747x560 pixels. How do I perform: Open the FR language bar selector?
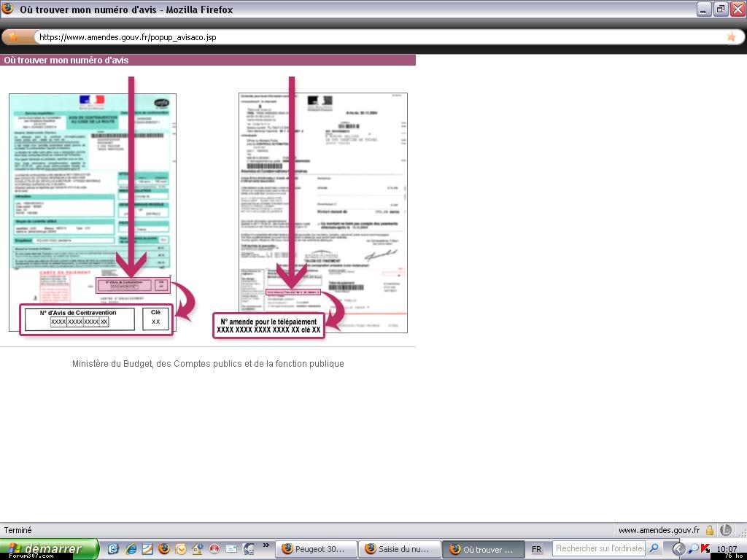coord(537,549)
